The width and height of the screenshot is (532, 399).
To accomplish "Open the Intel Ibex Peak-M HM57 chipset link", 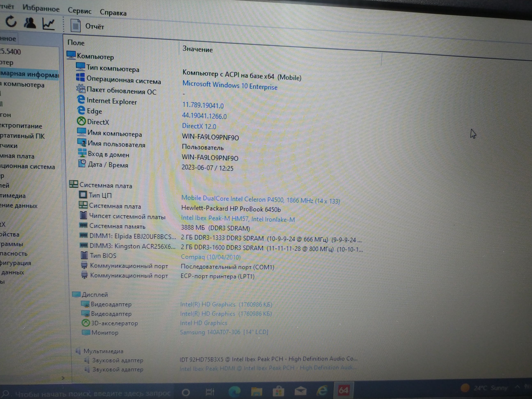I will (x=238, y=218).
